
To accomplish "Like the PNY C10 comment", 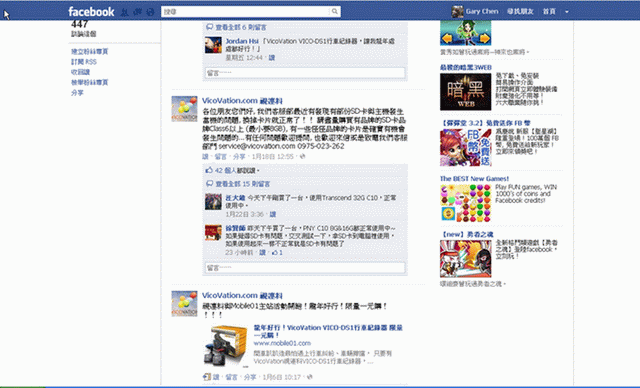I will click(262, 253).
